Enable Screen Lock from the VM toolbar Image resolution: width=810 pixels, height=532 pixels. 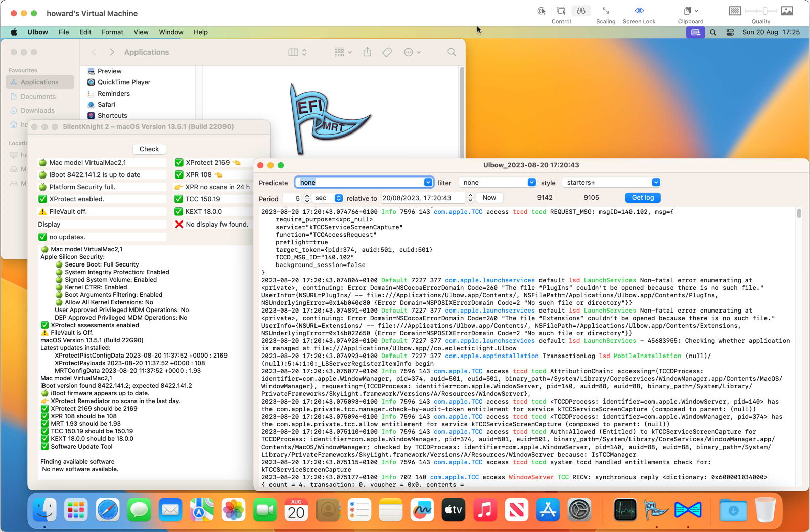(639, 11)
